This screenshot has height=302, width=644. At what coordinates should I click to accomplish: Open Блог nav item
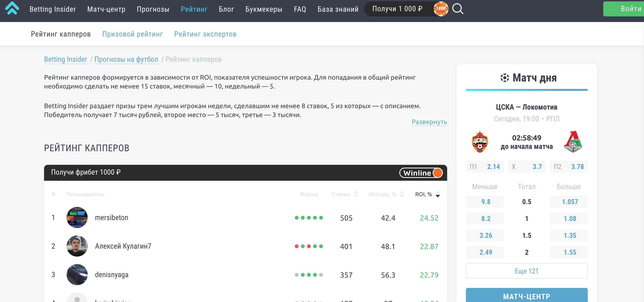(x=226, y=9)
